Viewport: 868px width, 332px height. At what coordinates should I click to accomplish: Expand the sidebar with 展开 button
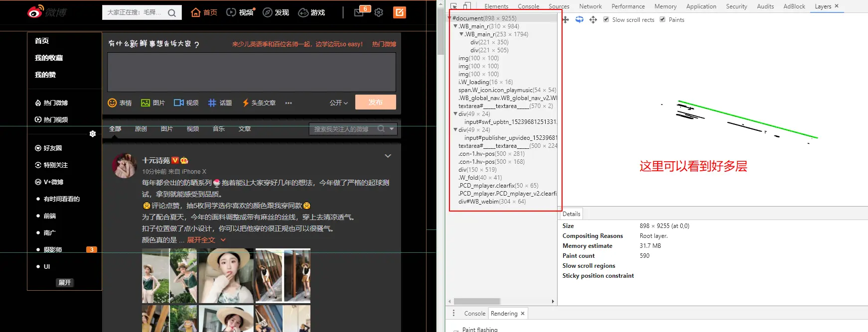click(x=65, y=282)
